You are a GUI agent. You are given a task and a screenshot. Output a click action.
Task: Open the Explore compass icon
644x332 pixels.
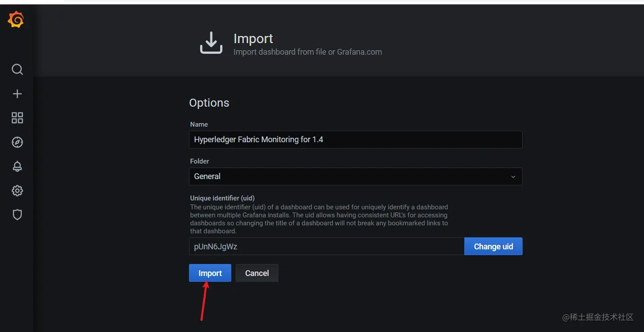click(x=17, y=142)
